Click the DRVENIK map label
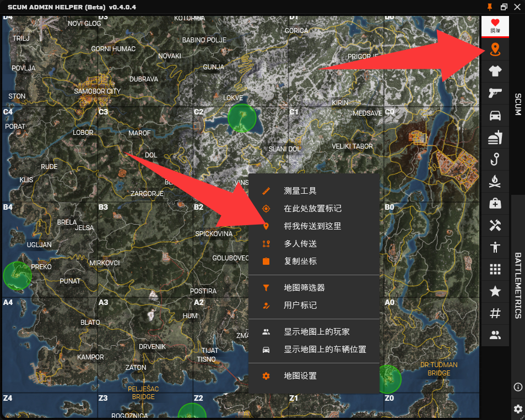The height and width of the screenshot is (420, 525). (153, 346)
